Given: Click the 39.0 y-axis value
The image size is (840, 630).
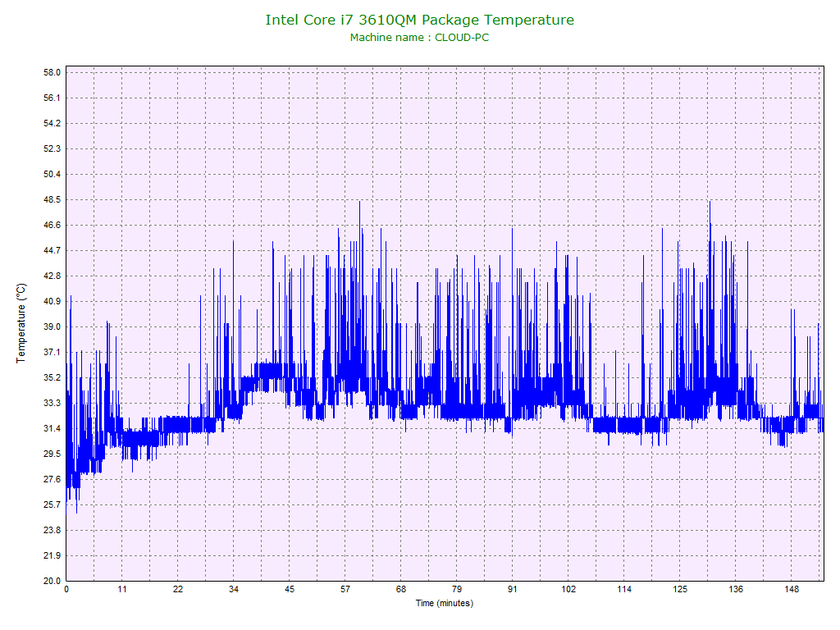Looking at the screenshot, I should [52, 326].
